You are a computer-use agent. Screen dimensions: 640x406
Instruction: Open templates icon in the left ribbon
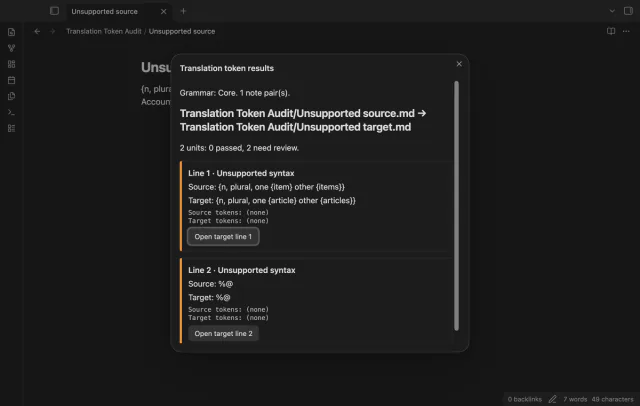point(11,96)
